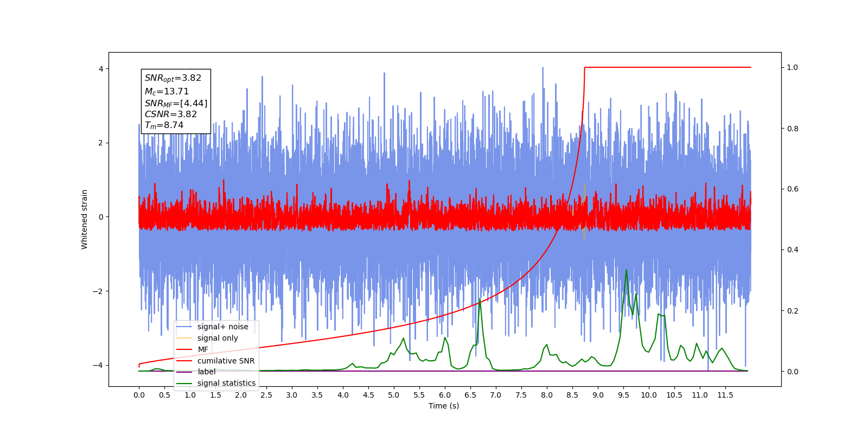Click the right y-axis tick label 0.2
This screenshot has width=868, height=434.
(793, 311)
